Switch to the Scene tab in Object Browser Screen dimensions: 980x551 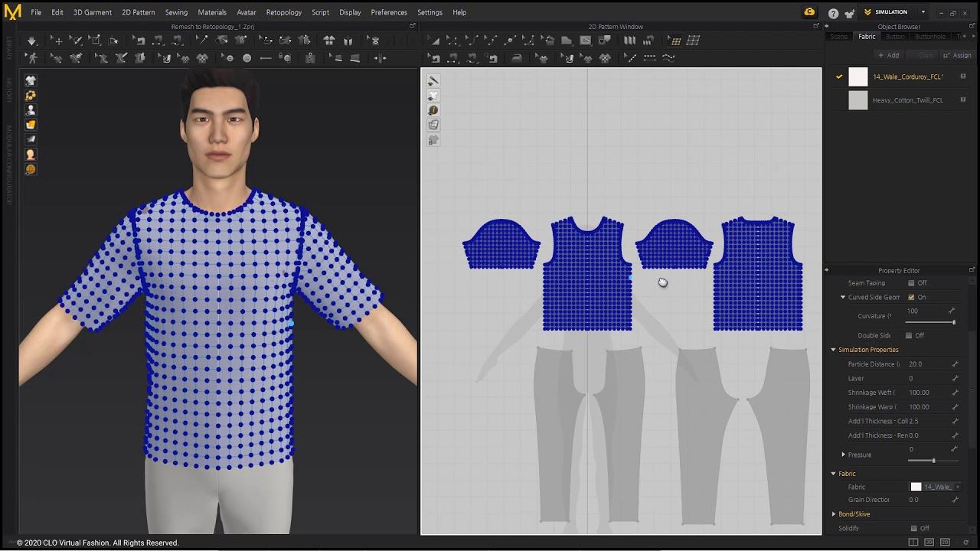coord(838,36)
